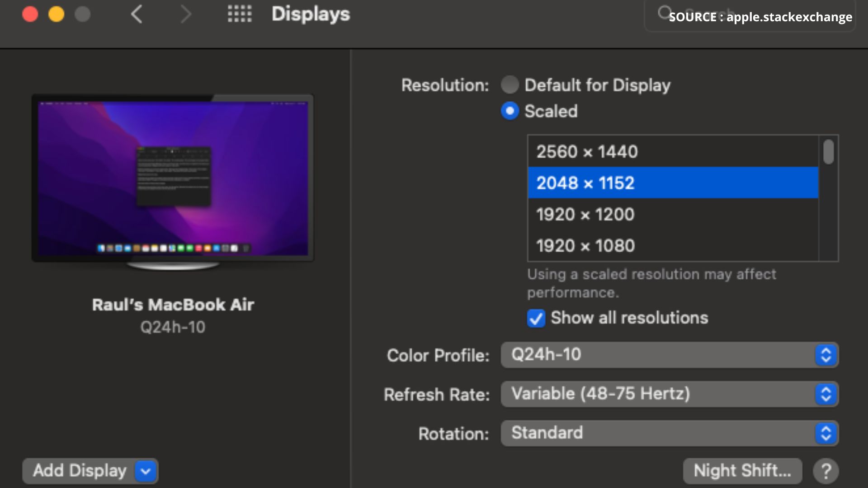Open Night Shift settings

[x=742, y=471]
